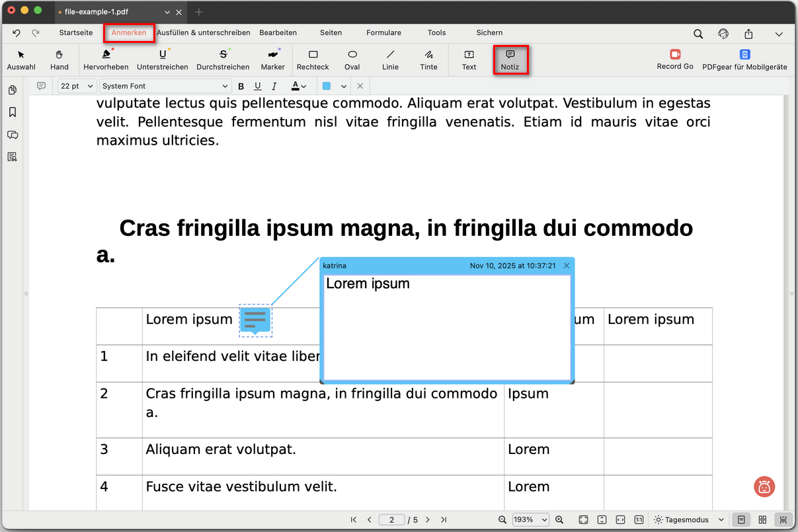
Task: Go to the first page
Action: click(x=354, y=520)
